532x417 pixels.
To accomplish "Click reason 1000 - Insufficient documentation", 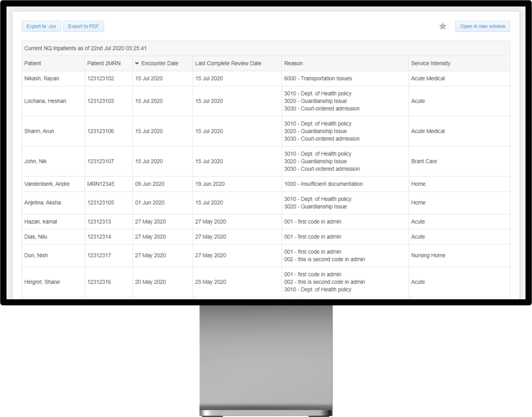I will (324, 184).
